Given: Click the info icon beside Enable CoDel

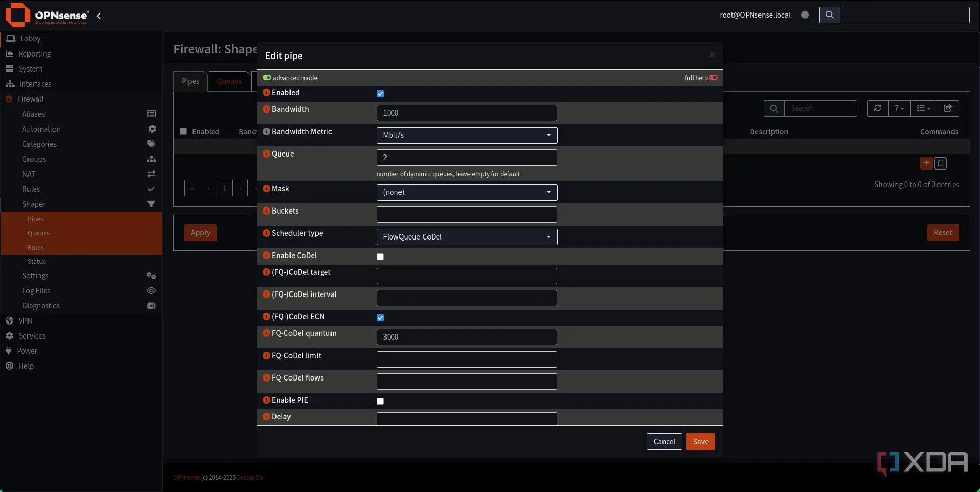Looking at the screenshot, I should coord(266,256).
